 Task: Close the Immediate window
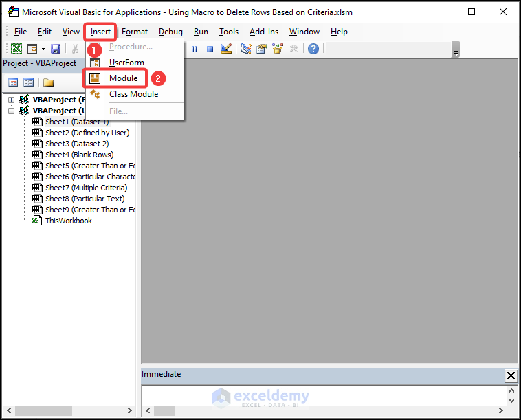pyautogui.click(x=511, y=376)
